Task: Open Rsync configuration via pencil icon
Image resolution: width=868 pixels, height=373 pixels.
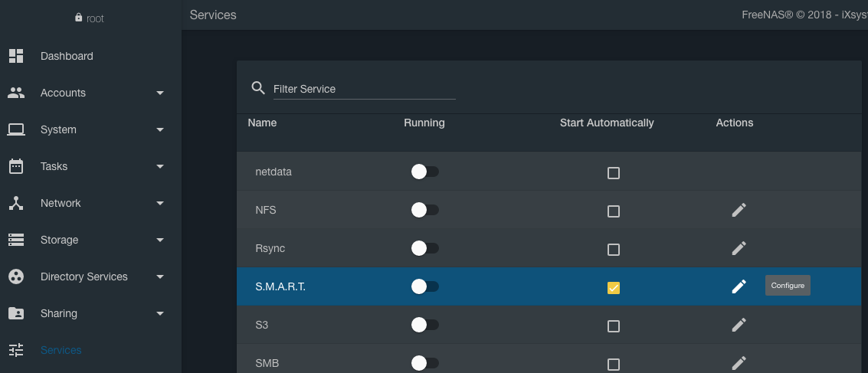Action: pyautogui.click(x=739, y=248)
